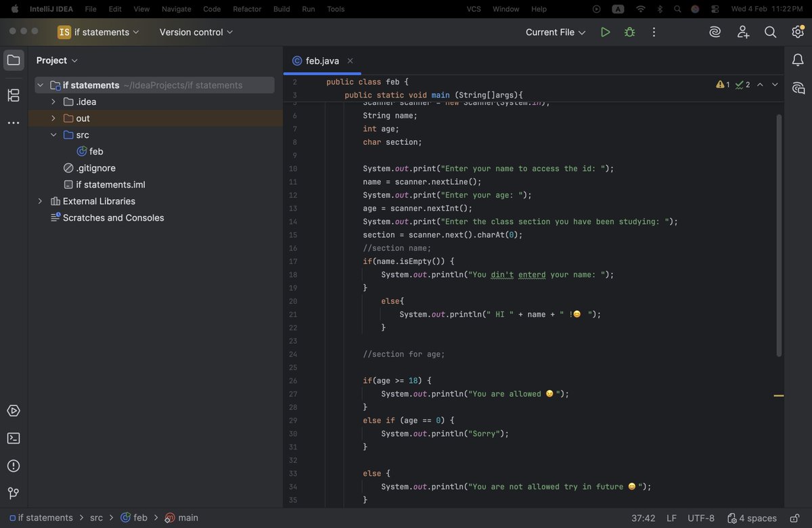812x528 pixels.
Task: Click the warning count indicator in editor
Action: pyautogui.click(x=723, y=85)
